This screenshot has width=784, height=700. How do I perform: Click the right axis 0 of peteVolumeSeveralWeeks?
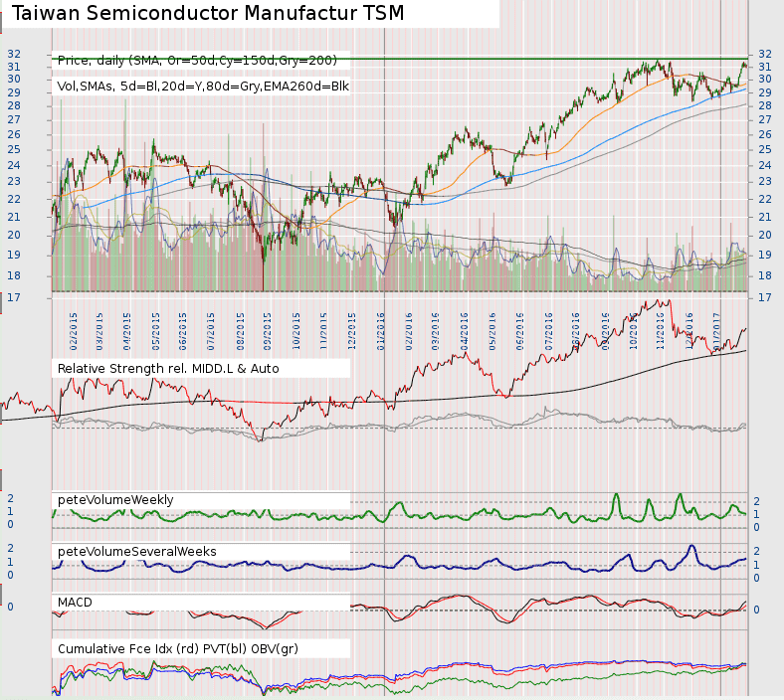pyautogui.click(x=756, y=578)
